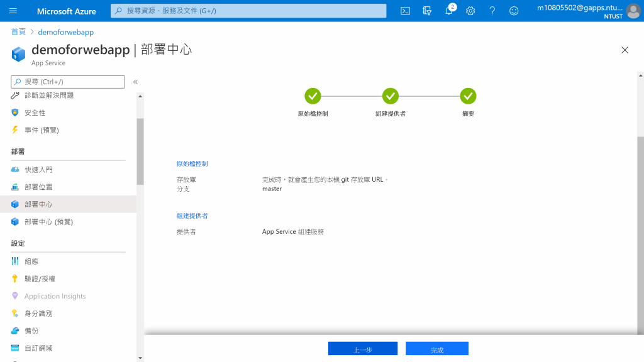
Task: Collapse the sidebar with double chevron
Action: 136,82
